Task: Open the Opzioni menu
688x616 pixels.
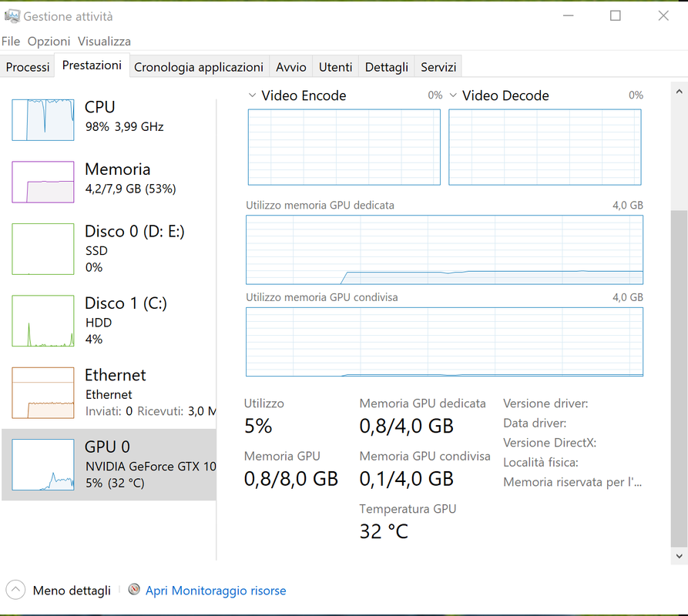Action: click(x=49, y=42)
